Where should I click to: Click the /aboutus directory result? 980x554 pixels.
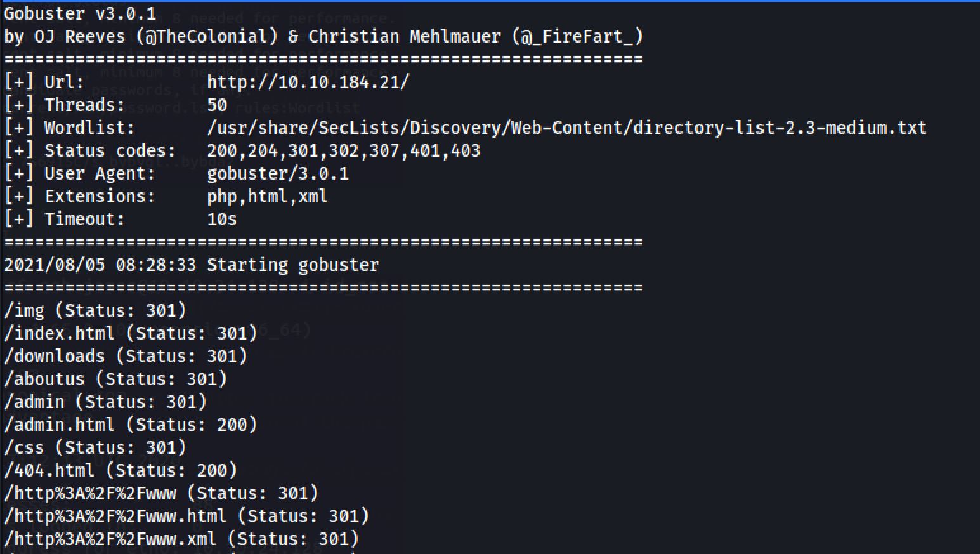[x=115, y=379]
